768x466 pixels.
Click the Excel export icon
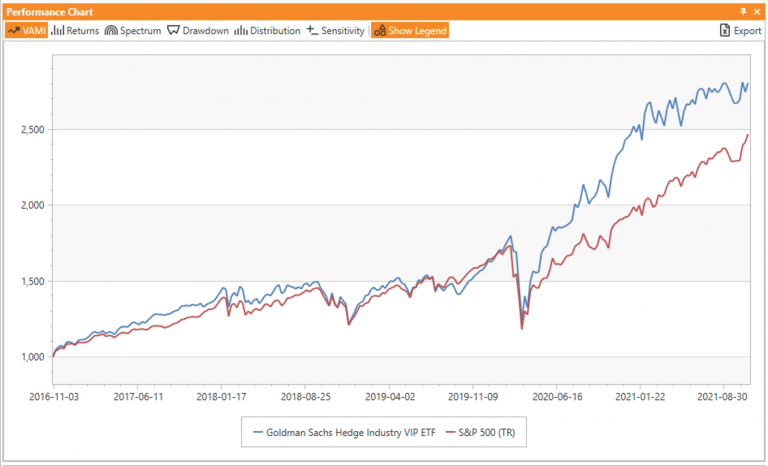(725, 31)
